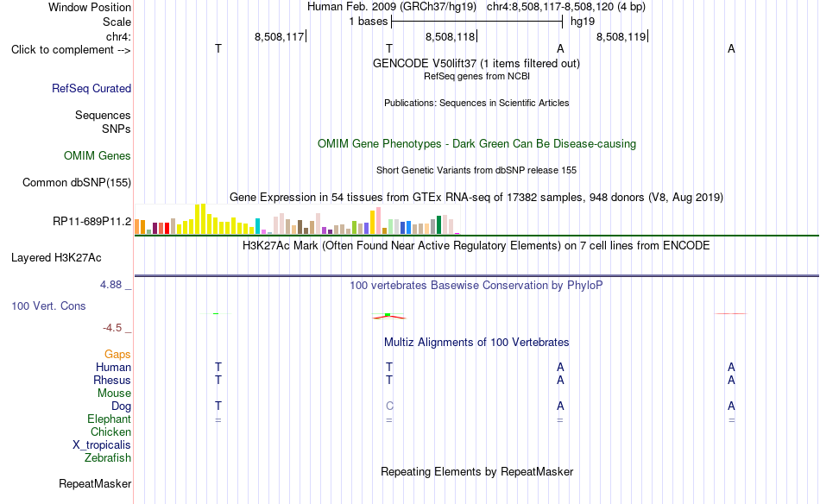
Task: Click the H3K27Ac Mark track title
Action: [x=476, y=246]
